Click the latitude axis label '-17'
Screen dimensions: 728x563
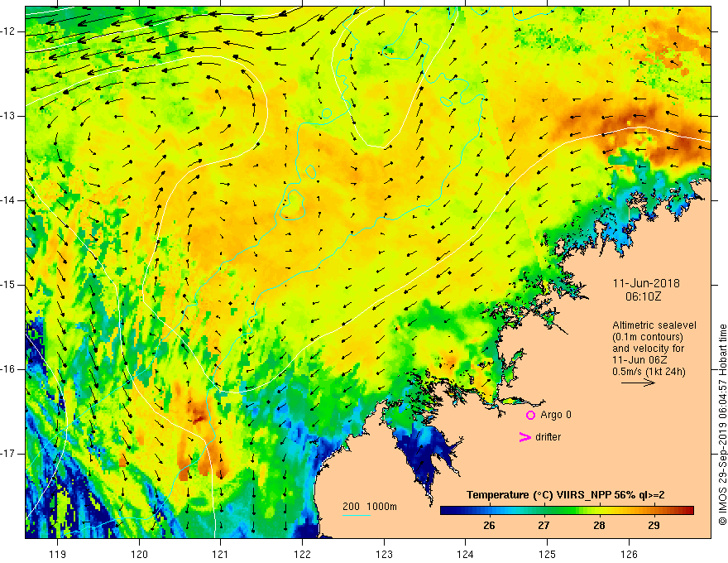[9, 454]
